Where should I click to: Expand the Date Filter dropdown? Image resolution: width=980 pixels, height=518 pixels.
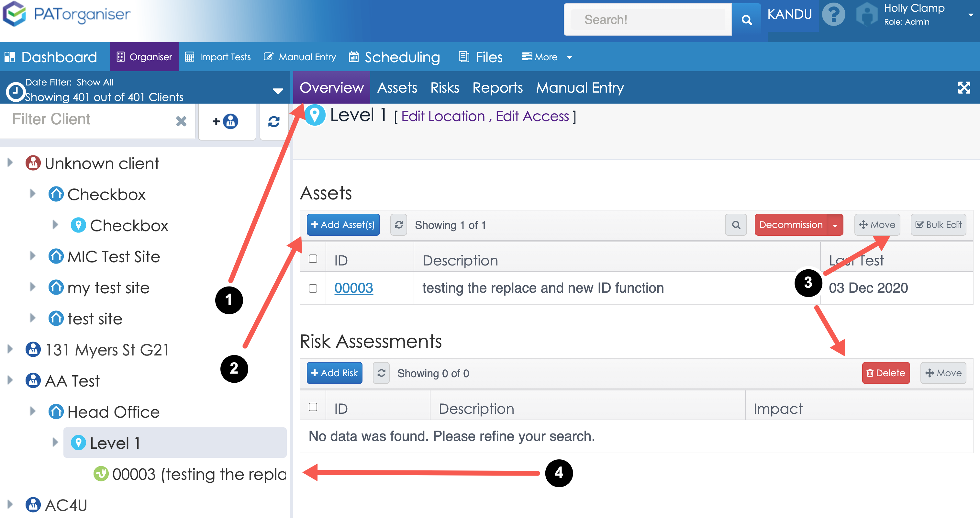(278, 91)
